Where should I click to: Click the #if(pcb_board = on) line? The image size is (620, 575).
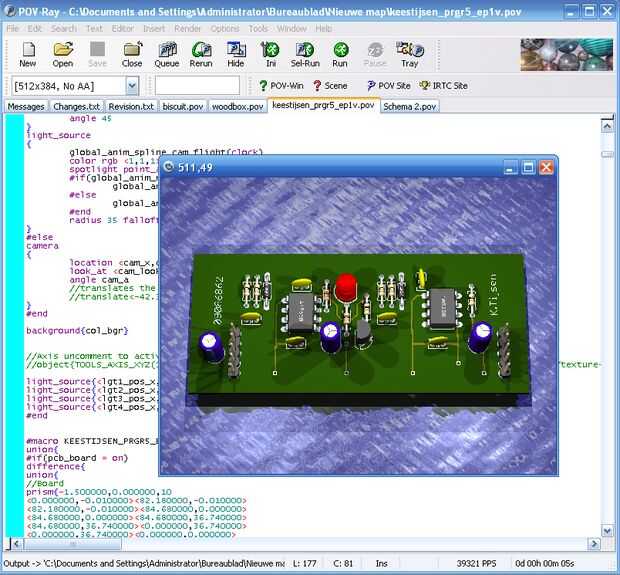coord(77,458)
